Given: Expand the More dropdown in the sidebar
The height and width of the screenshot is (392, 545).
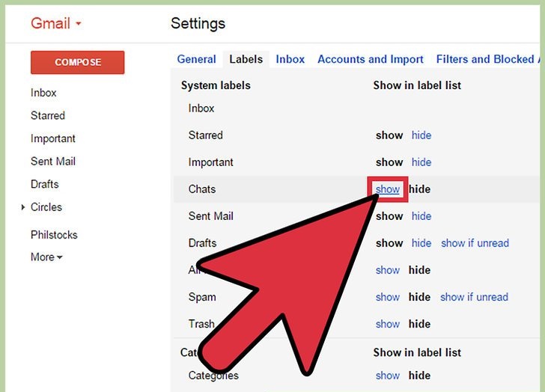Looking at the screenshot, I should 46,257.
